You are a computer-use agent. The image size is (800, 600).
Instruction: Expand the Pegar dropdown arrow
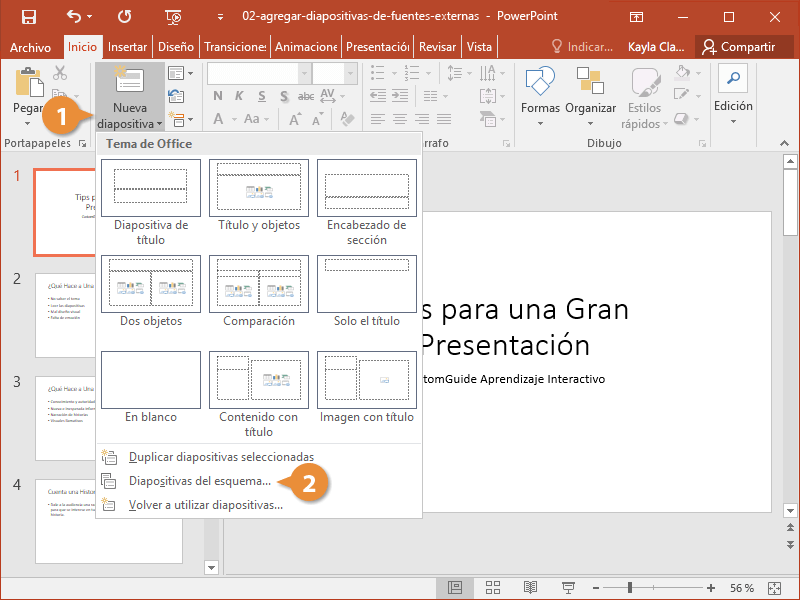(28, 123)
